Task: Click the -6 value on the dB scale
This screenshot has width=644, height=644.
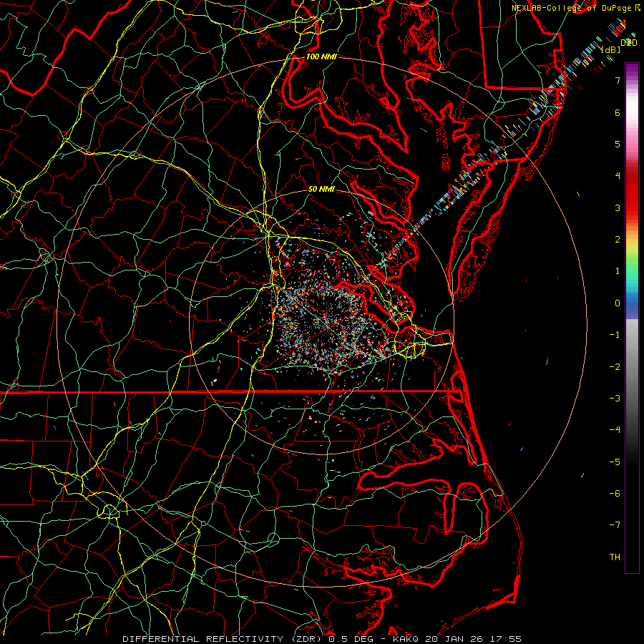Action: pyautogui.click(x=615, y=494)
